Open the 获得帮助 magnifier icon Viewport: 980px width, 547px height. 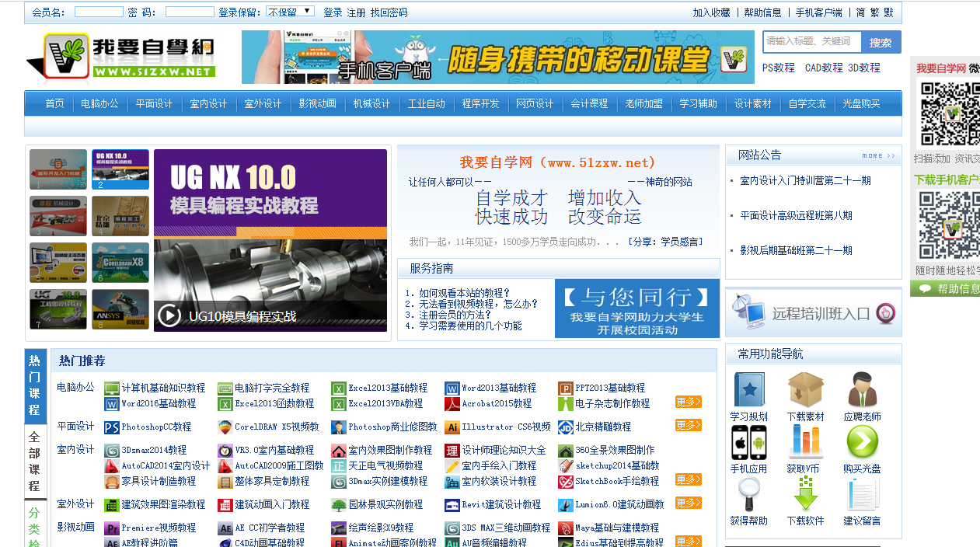[x=749, y=495]
